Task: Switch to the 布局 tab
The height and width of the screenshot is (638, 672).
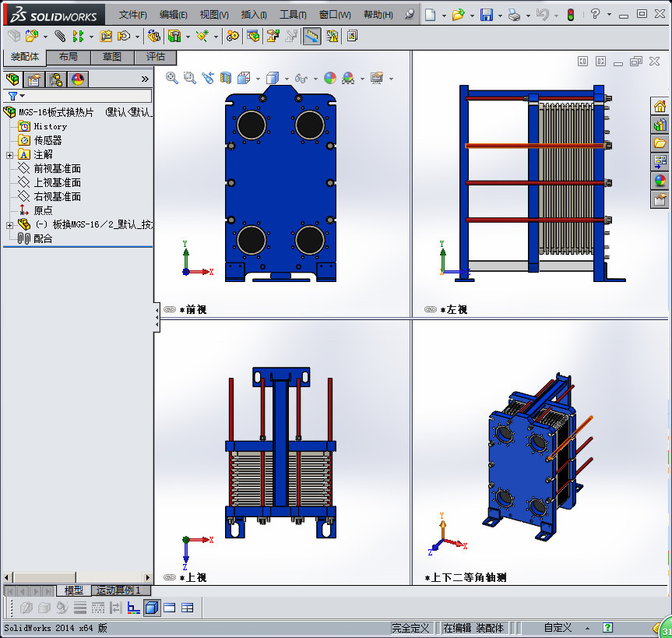Action: click(x=69, y=57)
